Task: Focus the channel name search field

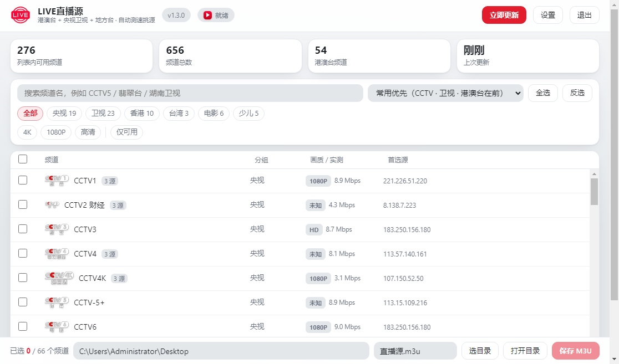Action: 190,93
